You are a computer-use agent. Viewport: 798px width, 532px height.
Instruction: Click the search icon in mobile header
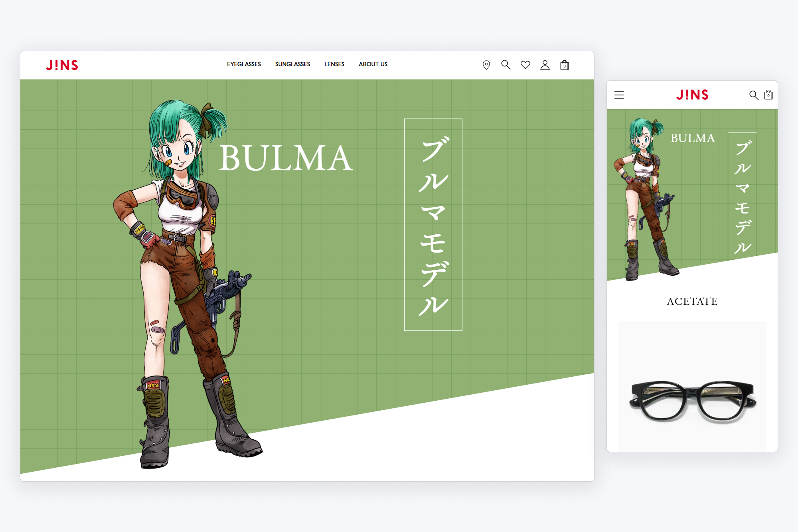point(754,95)
